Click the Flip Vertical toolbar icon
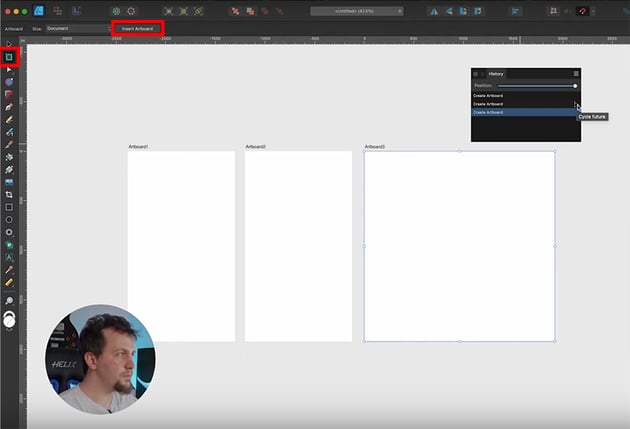This screenshot has height=429, width=630. point(449,11)
